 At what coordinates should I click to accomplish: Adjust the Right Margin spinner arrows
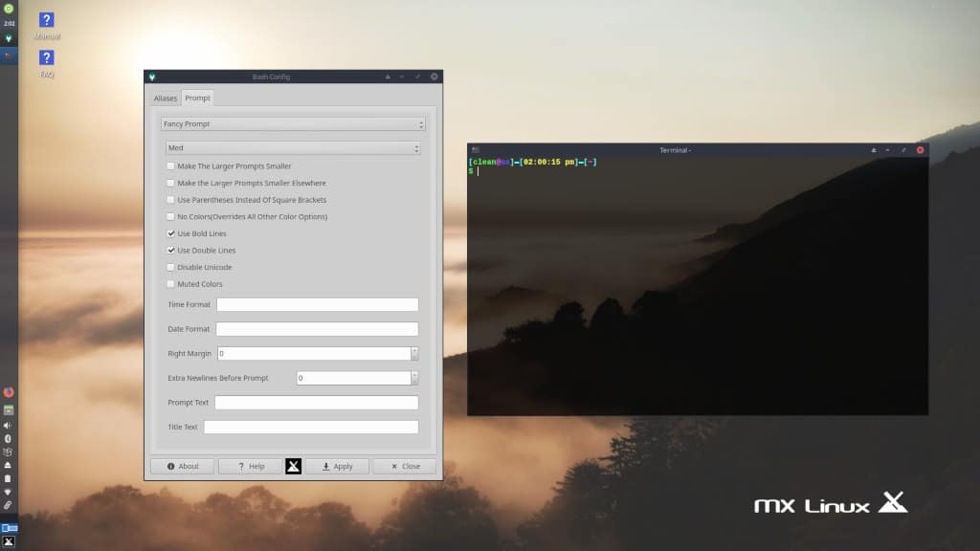click(414, 354)
